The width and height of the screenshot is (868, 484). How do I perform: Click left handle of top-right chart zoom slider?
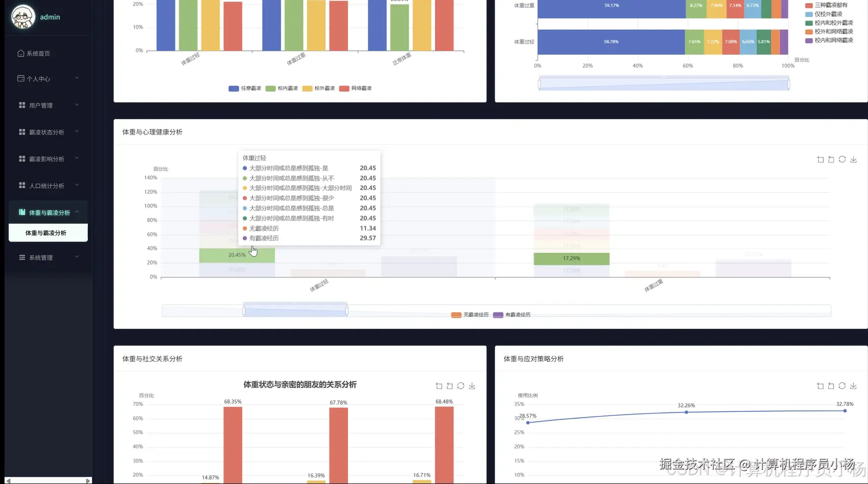pos(539,84)
